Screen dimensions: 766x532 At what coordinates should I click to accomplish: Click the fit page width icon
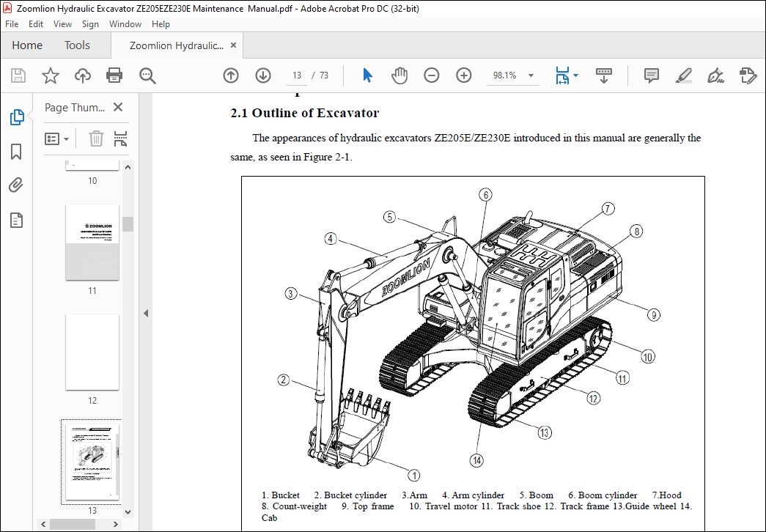[x=562, y=75]
